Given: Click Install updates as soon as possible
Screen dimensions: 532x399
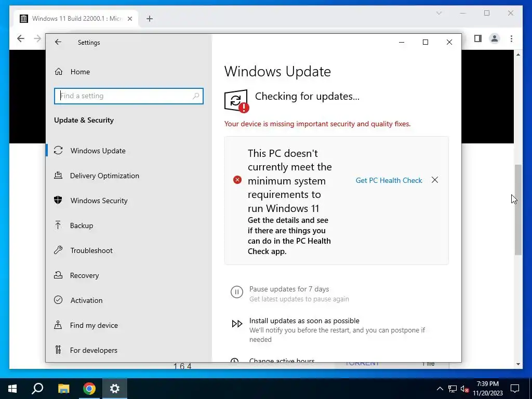Looking at the screenshot, I should (x=304, y=321).
